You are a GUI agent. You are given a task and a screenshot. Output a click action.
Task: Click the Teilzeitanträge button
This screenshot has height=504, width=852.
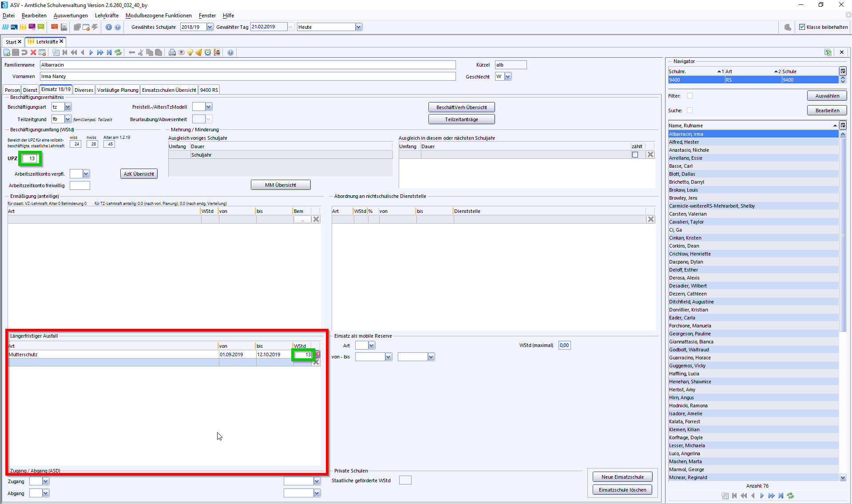click(461, 119)
